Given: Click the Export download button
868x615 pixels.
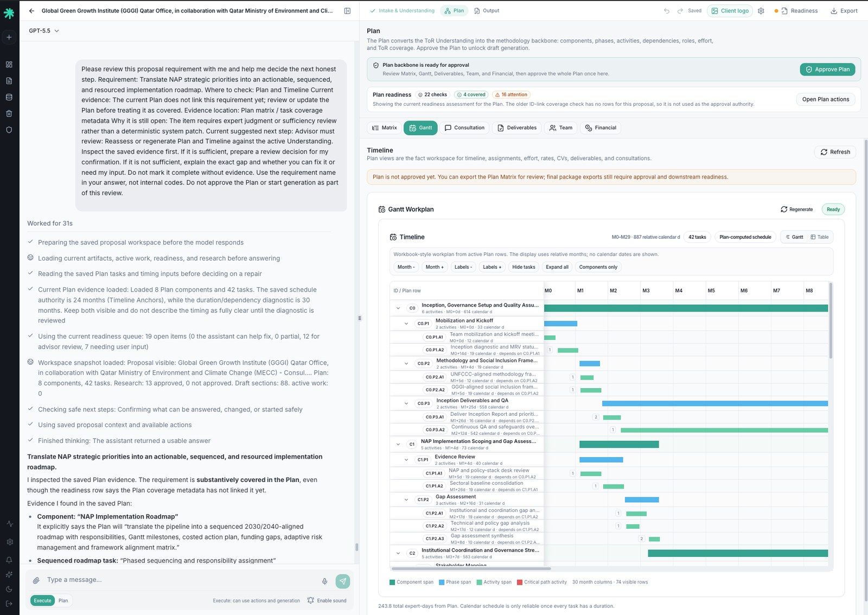Looking at the screenshot, I should [x=844, y=11].
